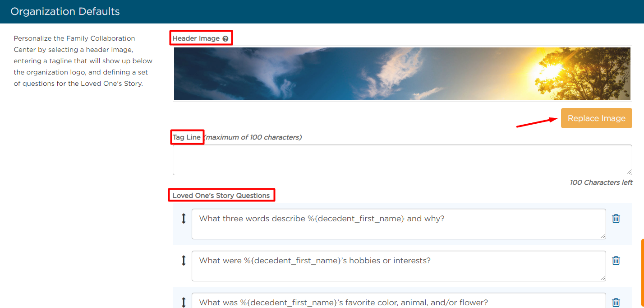Click into the Tag Line text box

click(402, 160)
